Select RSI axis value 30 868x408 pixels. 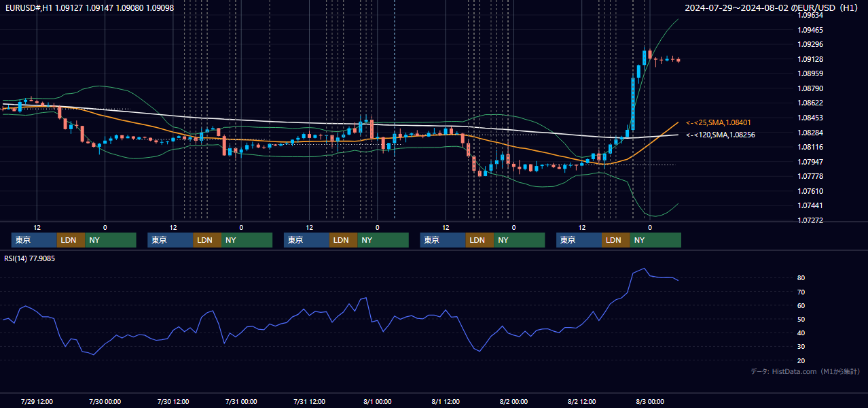(801, 346)
